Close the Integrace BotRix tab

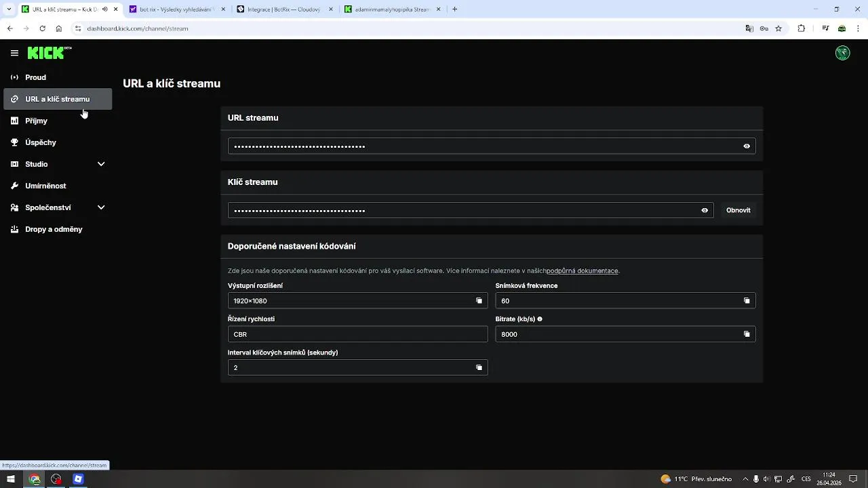coord(331,9)
